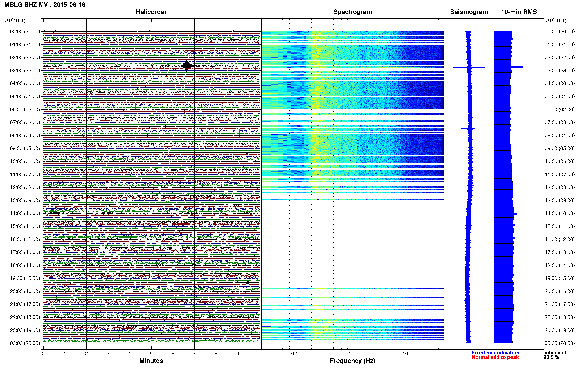Click the 14:00 (10:00) label on the Helicorder axis
This screenshot has width=588, height=368.
coord(25,213)
